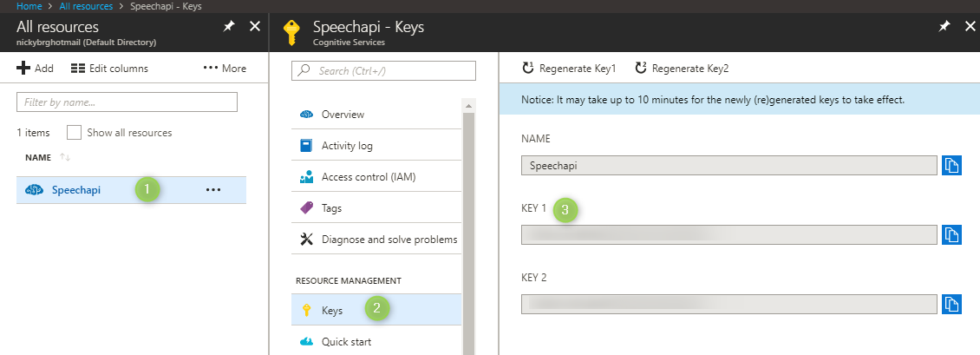Select the Tags menu item
980x355 pixels.
[331, 208]
